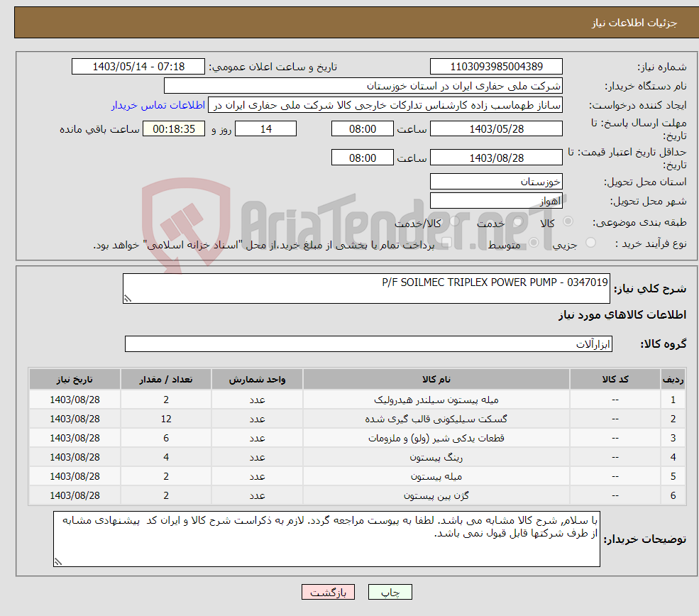Click the تاریخ نیاز column header
699x616 pixels.
(x=75, y=379)
